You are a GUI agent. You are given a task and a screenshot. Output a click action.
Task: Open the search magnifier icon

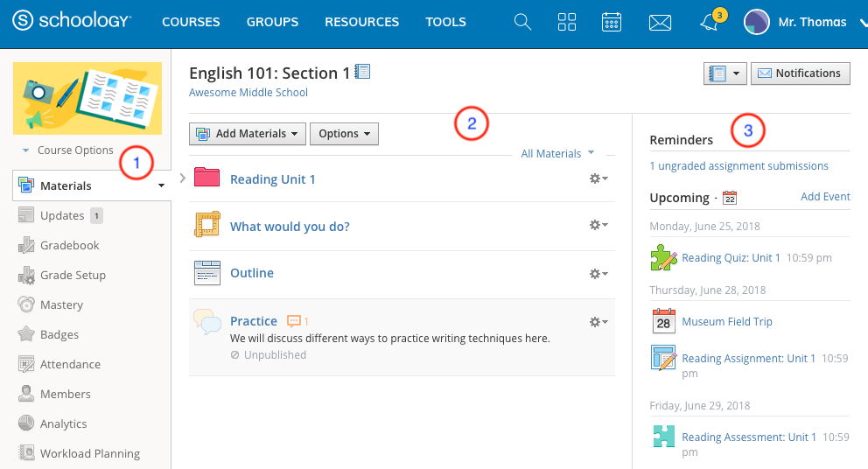522,22
